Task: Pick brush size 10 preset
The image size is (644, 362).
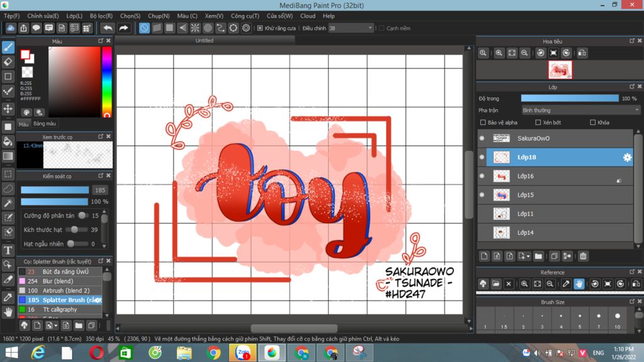Action: tap(618, 319)
